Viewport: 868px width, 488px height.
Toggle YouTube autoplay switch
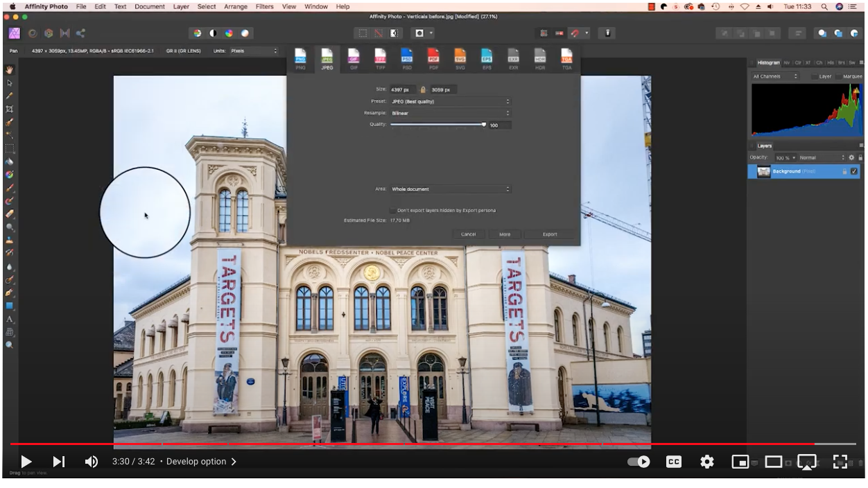(639, 462)
